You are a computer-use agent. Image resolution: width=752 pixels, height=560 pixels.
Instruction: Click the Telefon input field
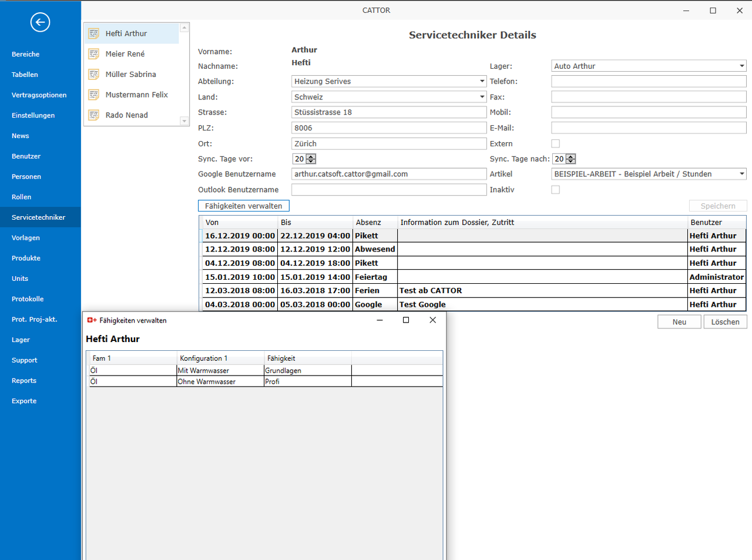pyautogui.click(x=649, y=82)
